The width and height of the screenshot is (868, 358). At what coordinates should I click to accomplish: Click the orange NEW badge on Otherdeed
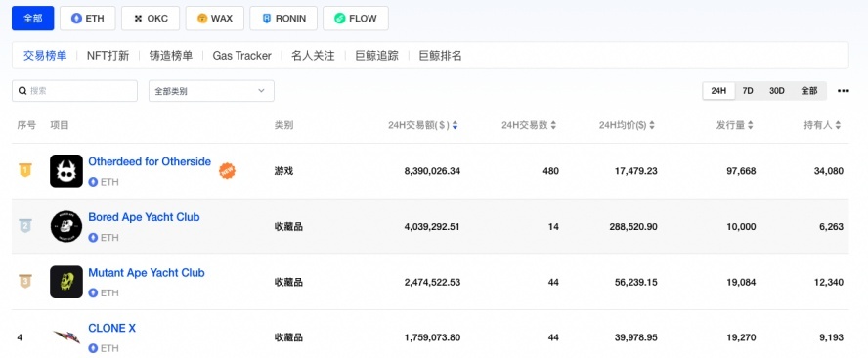click(x=227, y=171)
